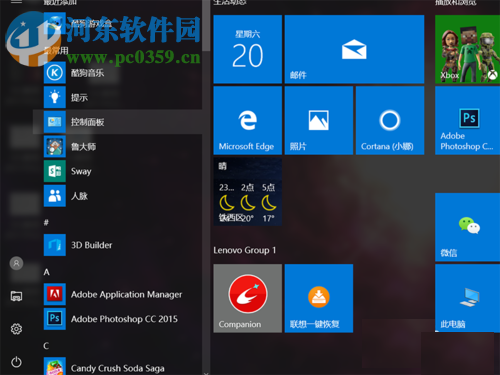
Task: Open File Explorer from the left rail
Action: pos(16,296)
